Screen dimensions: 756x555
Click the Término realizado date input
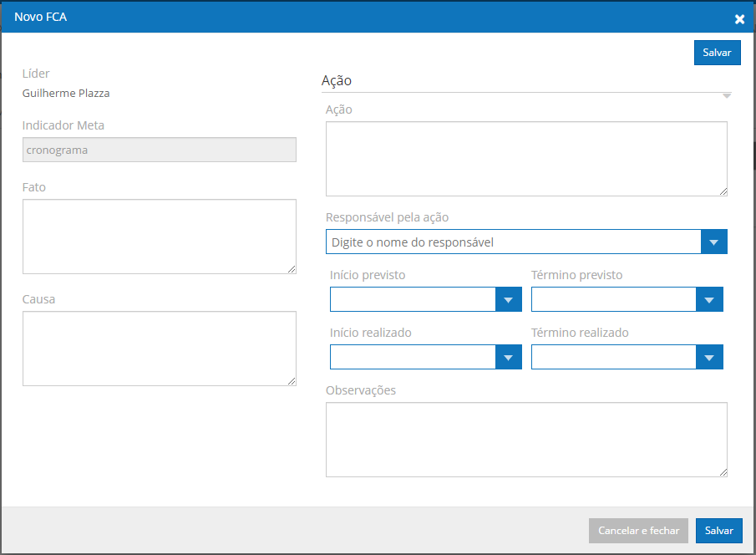point(614,357)
